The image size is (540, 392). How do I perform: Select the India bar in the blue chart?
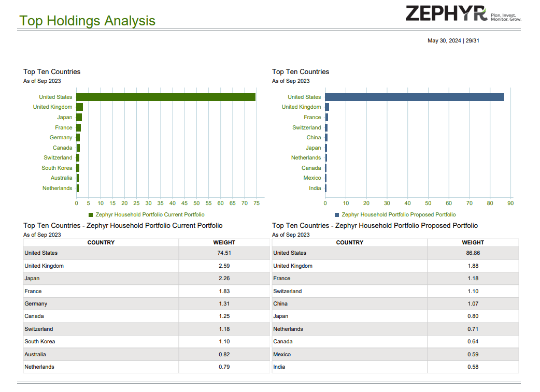click(x=327, y=188)
